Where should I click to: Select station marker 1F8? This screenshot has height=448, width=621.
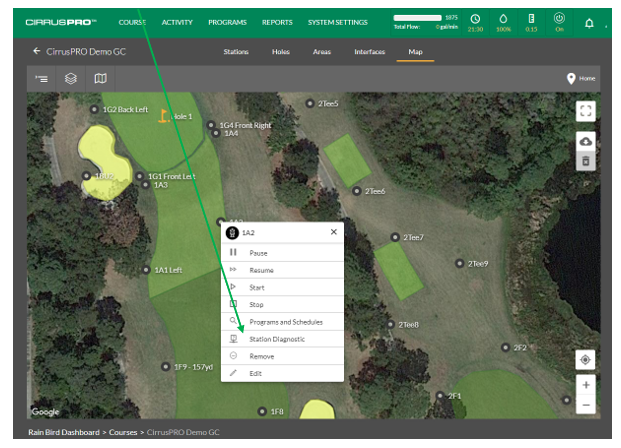(262, 412)
